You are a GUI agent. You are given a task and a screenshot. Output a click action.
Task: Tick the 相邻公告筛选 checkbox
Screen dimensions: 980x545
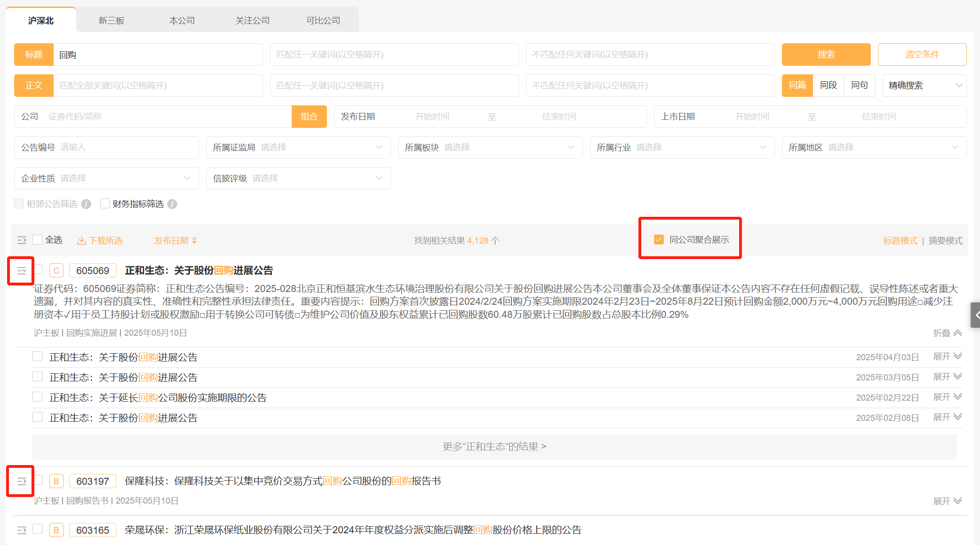[19, 203]
